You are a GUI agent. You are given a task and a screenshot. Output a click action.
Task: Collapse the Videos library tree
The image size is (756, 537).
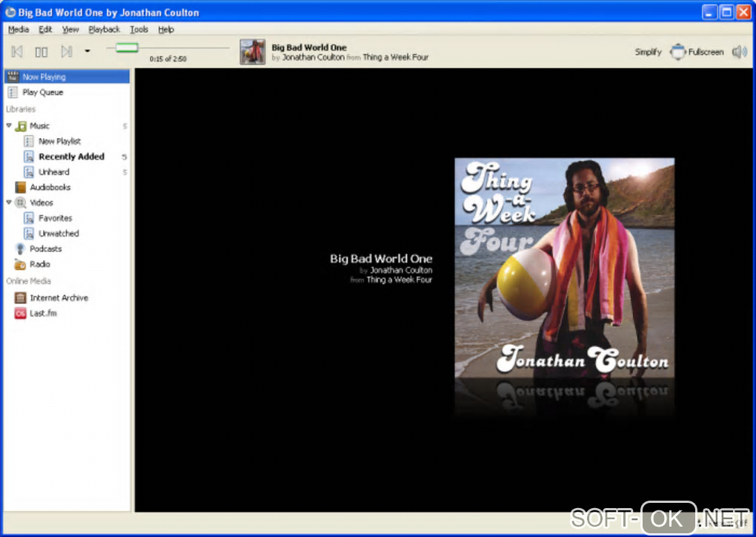coord(9,202)
